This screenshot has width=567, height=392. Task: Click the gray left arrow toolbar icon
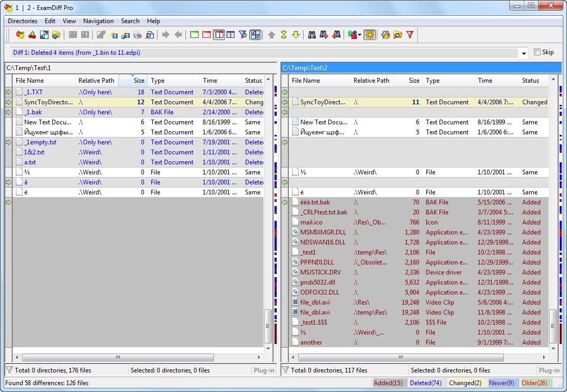click(x=178, y=35)
